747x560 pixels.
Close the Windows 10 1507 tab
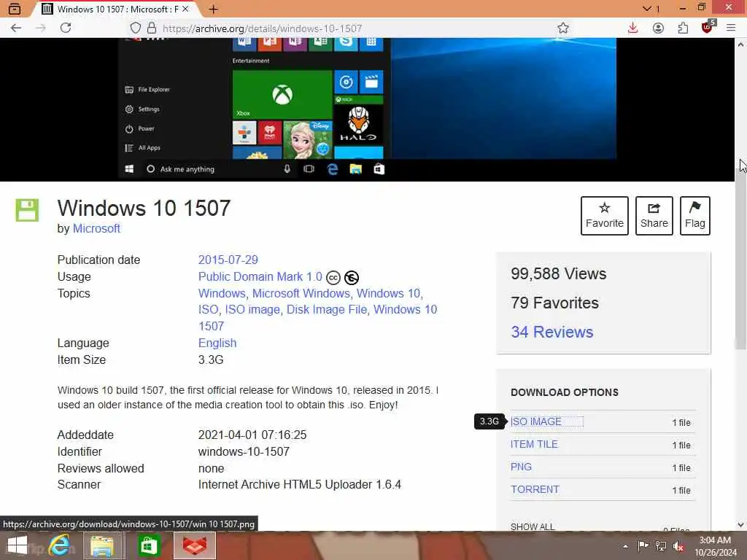[x=185, y=9]
